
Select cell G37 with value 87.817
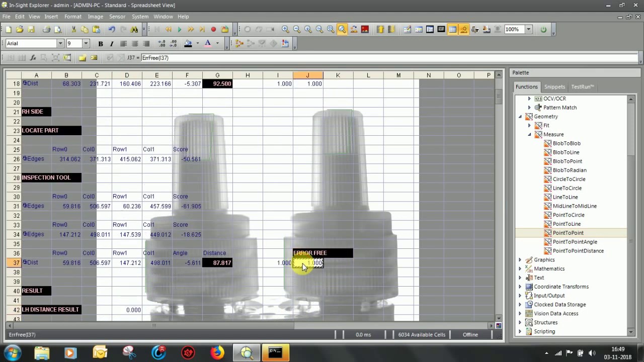tap(217, 263)
